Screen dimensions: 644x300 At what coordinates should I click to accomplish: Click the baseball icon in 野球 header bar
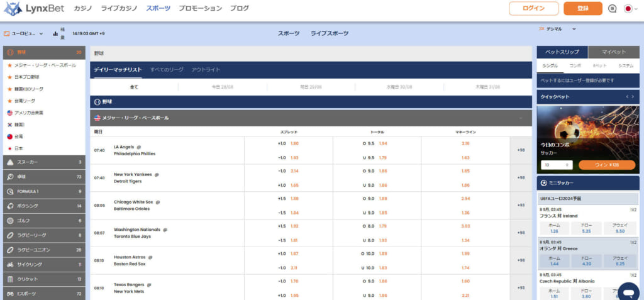click(97, 101)
